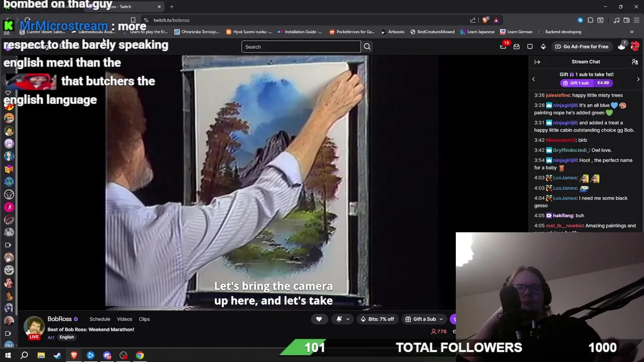The image size is (644, 362).
Task: Open the 'Pocketknives for Ga...' bookmark
Action: (x=352, y=32)
